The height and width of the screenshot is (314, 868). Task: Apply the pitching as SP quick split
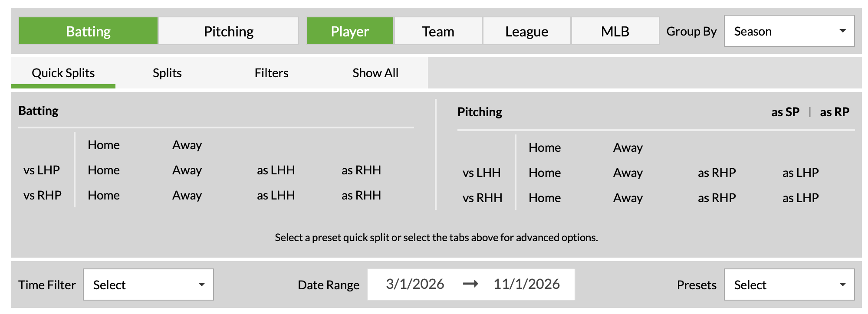coord(785,112)
